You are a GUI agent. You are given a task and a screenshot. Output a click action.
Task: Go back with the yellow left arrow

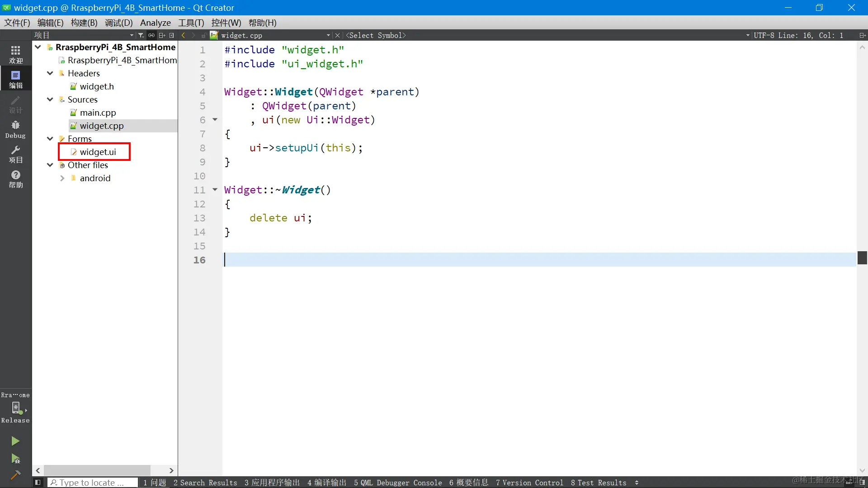click(x=183, y=35)
